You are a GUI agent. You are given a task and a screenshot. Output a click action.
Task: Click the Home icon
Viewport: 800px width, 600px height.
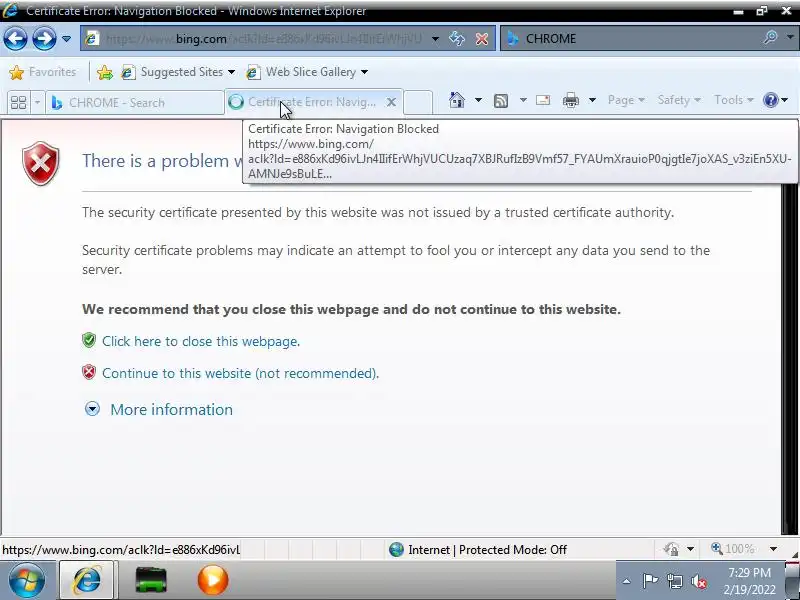(x=457, y=100)
